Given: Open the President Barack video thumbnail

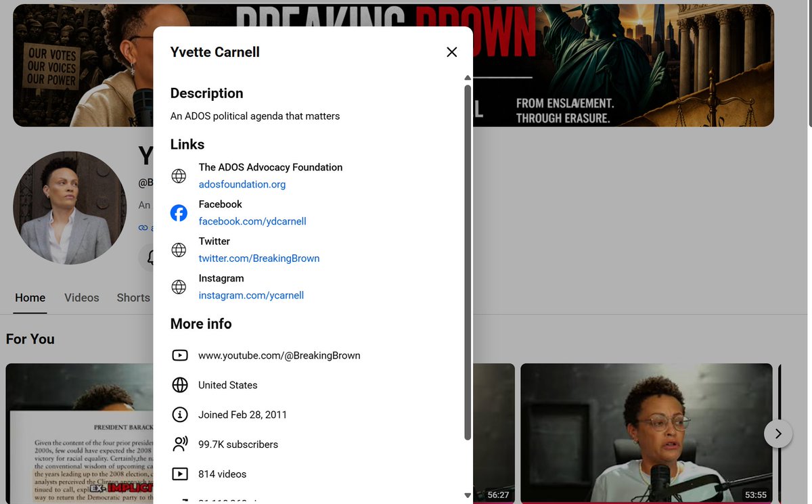Looking at the screenshot, I should pyautogui.click(x=80, y=434).
